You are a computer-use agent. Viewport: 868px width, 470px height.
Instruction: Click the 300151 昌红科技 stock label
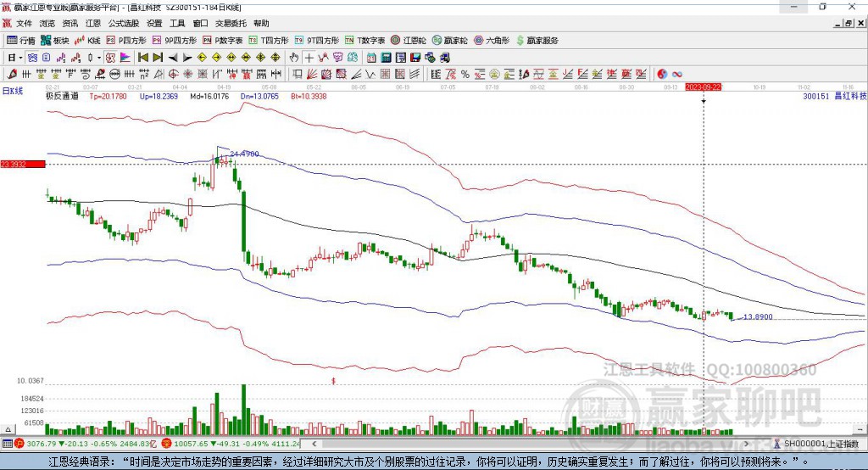(834, 96)
